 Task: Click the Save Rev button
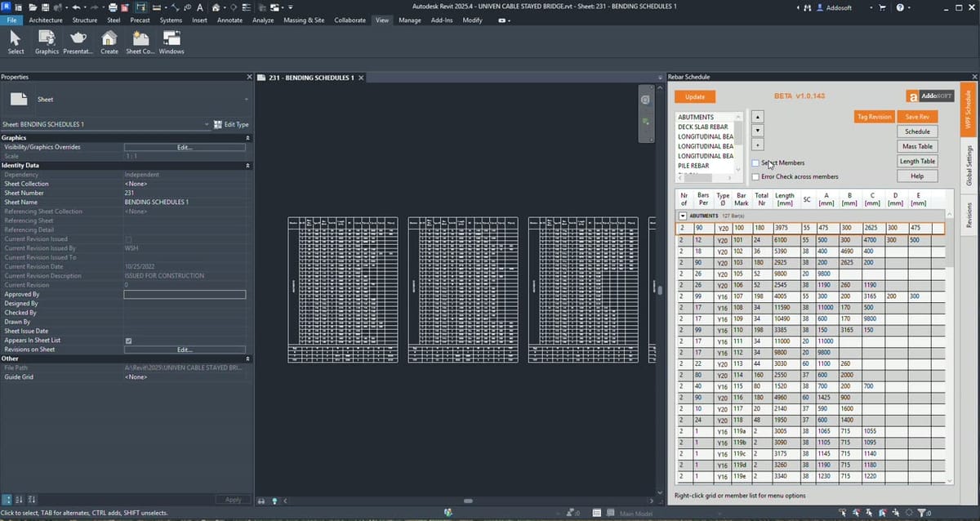pos(918,117)
